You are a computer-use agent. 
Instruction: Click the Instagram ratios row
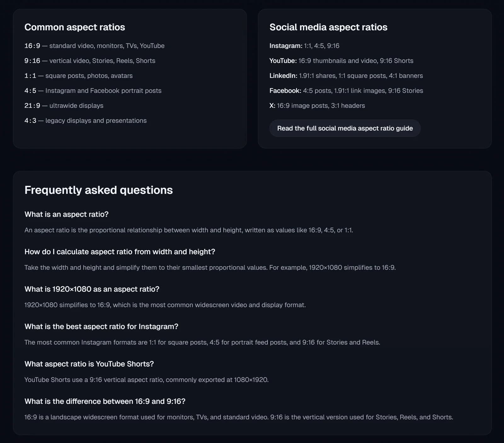pos(304,46)
